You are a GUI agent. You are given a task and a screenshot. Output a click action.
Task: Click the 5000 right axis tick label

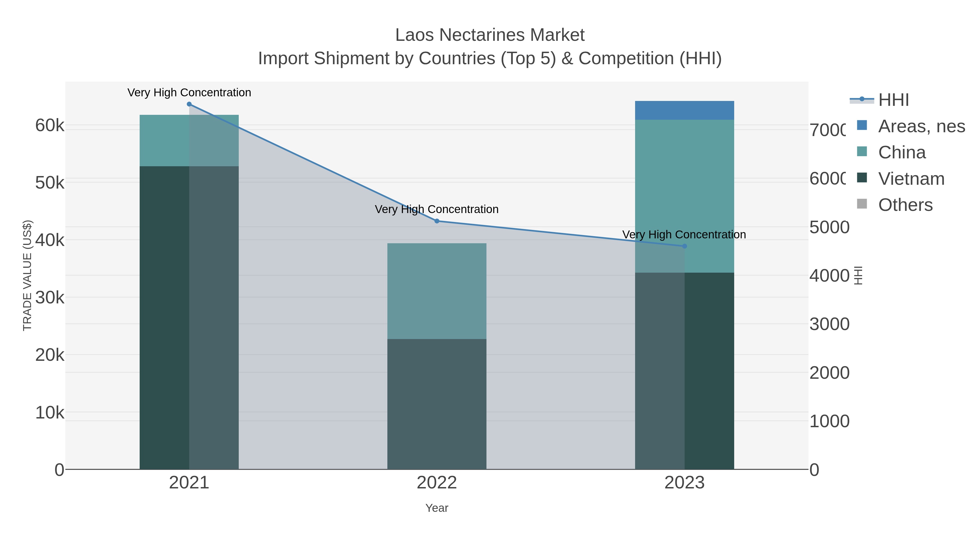click(x=829, y=227)
